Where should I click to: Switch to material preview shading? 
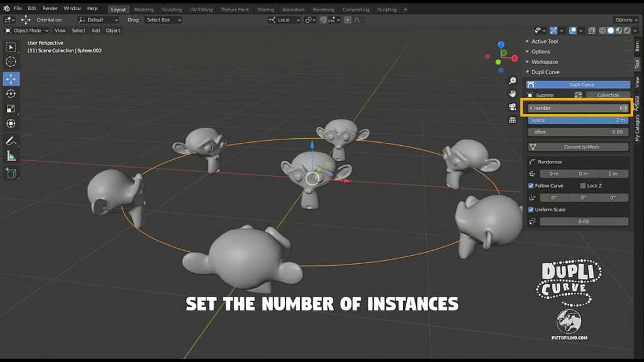619,30
